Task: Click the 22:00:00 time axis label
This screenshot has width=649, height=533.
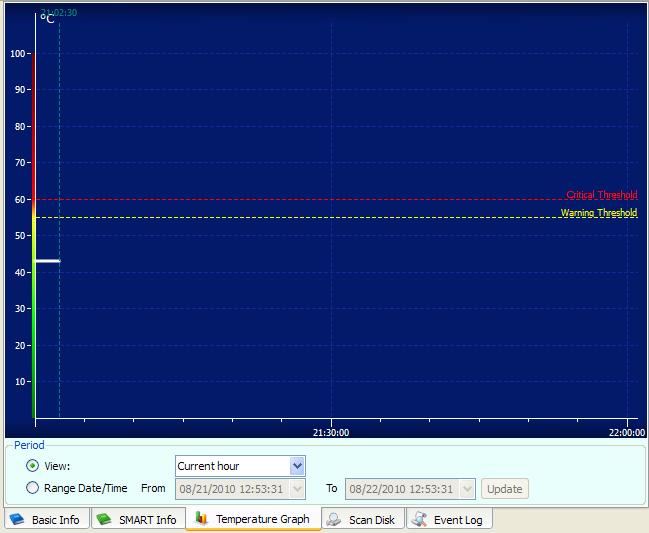Action: tap(627, 432)
